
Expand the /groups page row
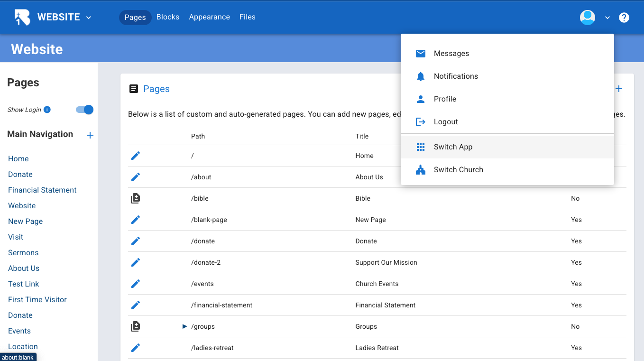(185, 326)
